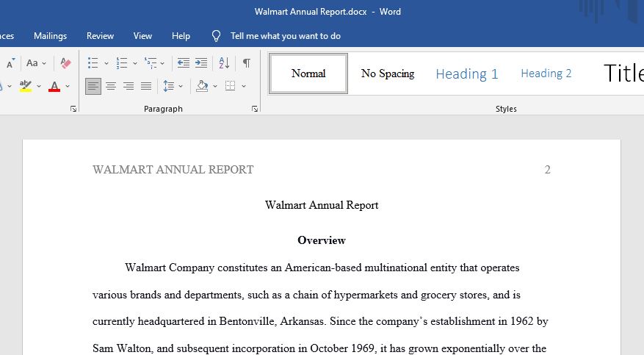644x355 pixels.
Task: Apply bullet list formatting
Action: [x=93, y=63]
